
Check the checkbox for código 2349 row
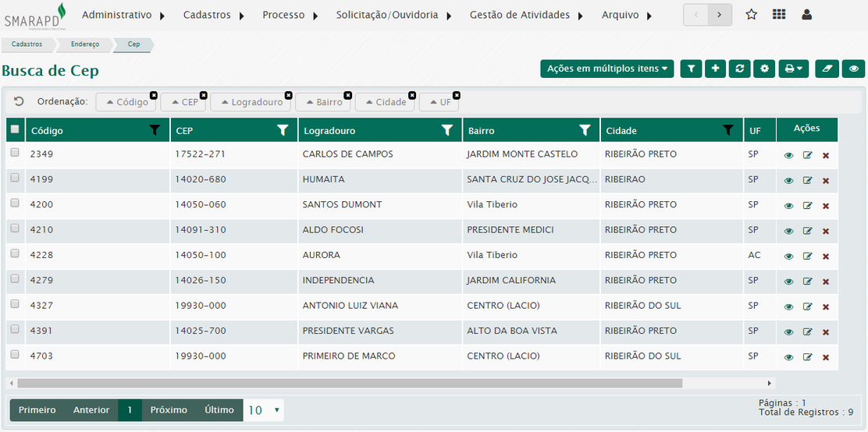(15, 154)
